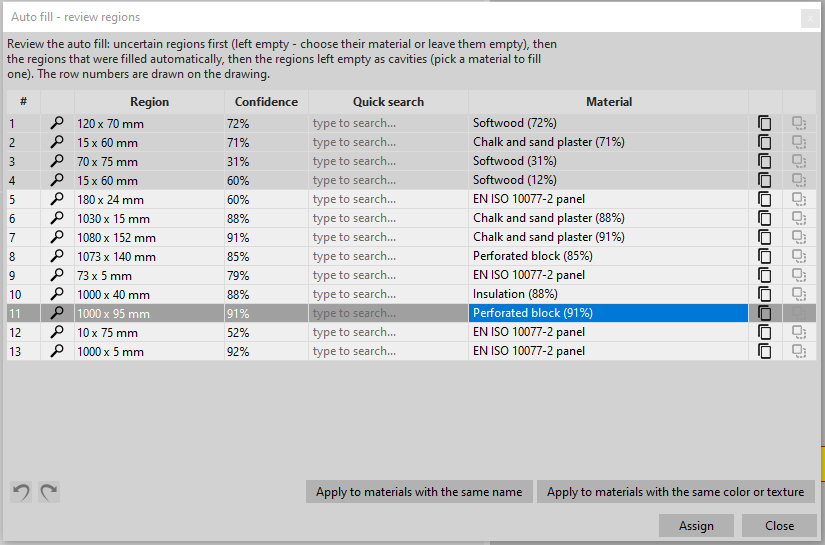This screenshot has width=825, height=545.
Task: Focus quick search field in row 10
Action: (x=388, y=294)
